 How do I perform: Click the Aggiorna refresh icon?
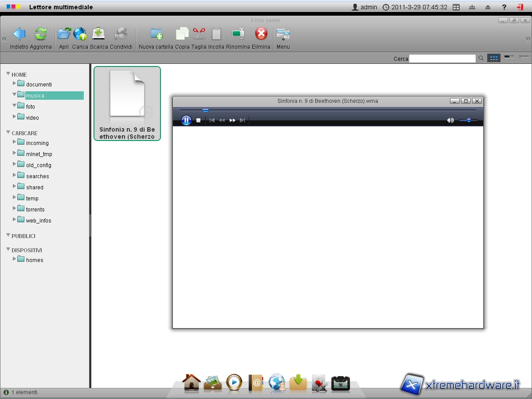coord(41,34)
